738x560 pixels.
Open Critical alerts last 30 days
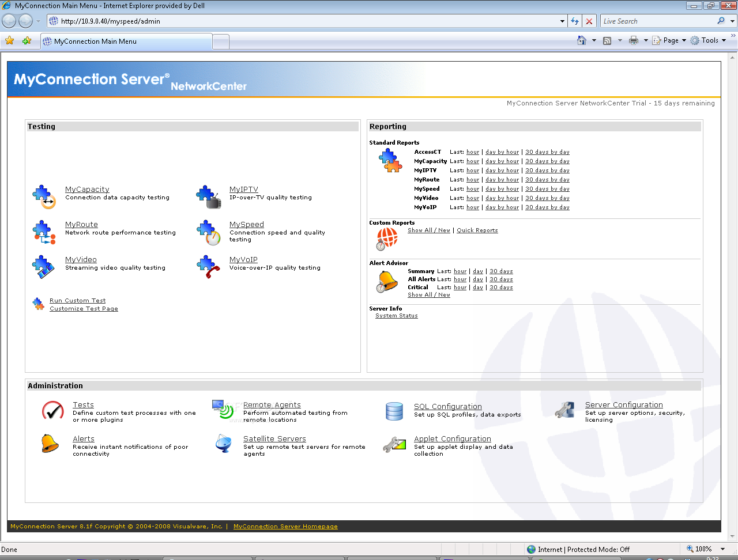501,287
